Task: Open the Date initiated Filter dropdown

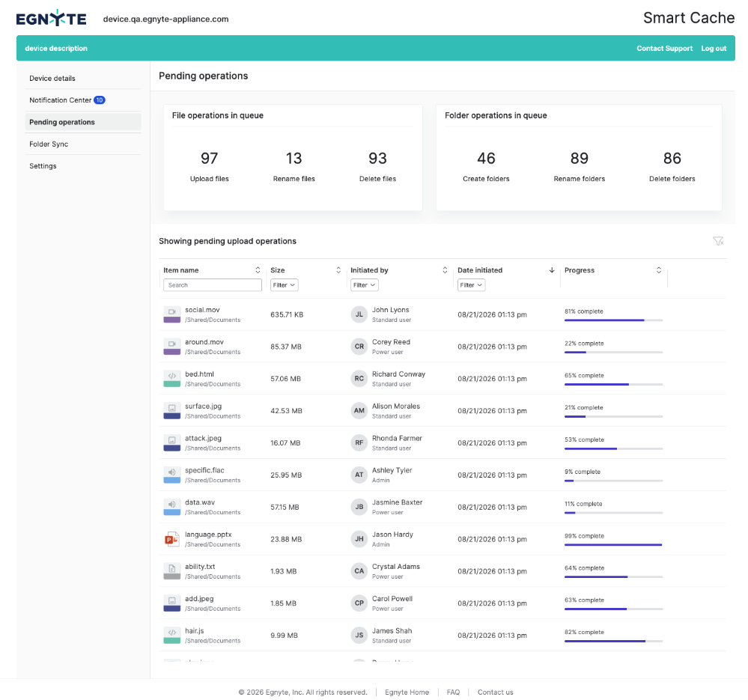Action: [471, 285]
